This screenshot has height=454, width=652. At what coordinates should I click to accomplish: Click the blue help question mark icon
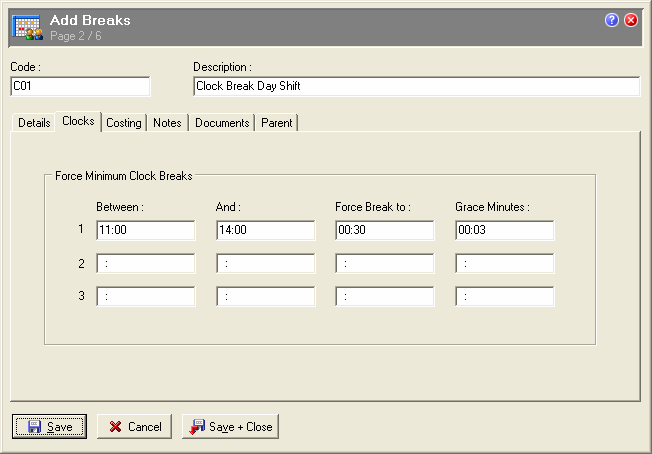[612, 20]
